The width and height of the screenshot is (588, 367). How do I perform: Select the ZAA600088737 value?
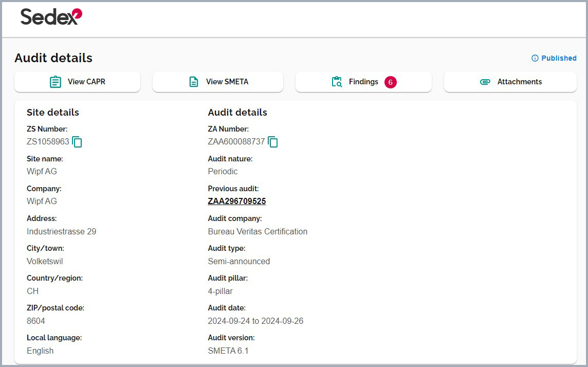(x=236, y=142)
